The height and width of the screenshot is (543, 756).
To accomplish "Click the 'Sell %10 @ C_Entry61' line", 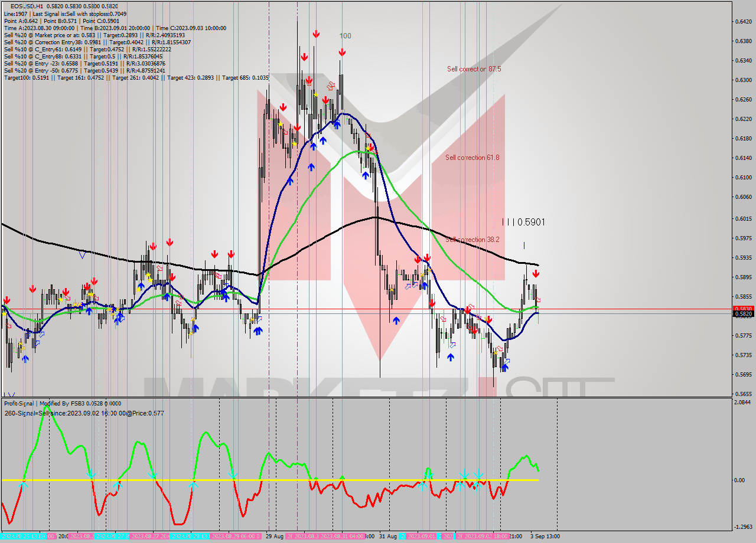I will point(87,49).
